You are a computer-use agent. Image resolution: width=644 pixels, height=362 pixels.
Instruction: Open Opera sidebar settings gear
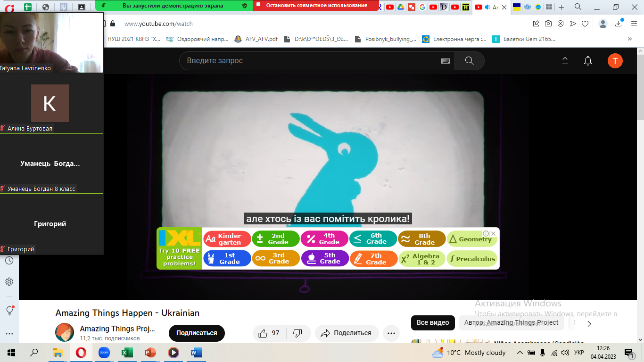(x=9, y=282)
